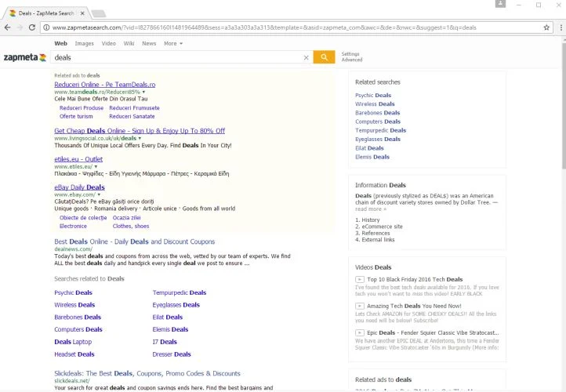Click Deals Laptop related search

73,342
